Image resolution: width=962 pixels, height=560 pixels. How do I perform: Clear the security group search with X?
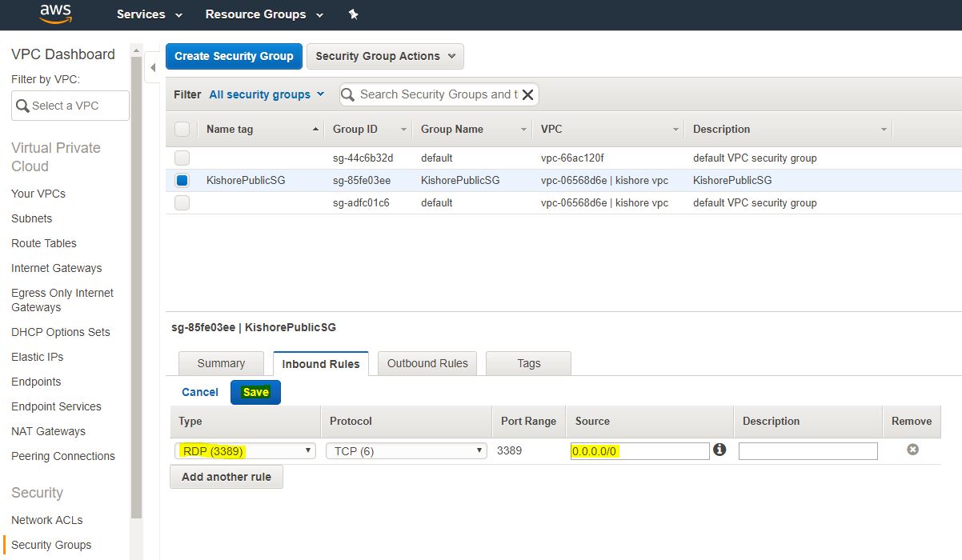pyautogui.click(x=527, y=94)
